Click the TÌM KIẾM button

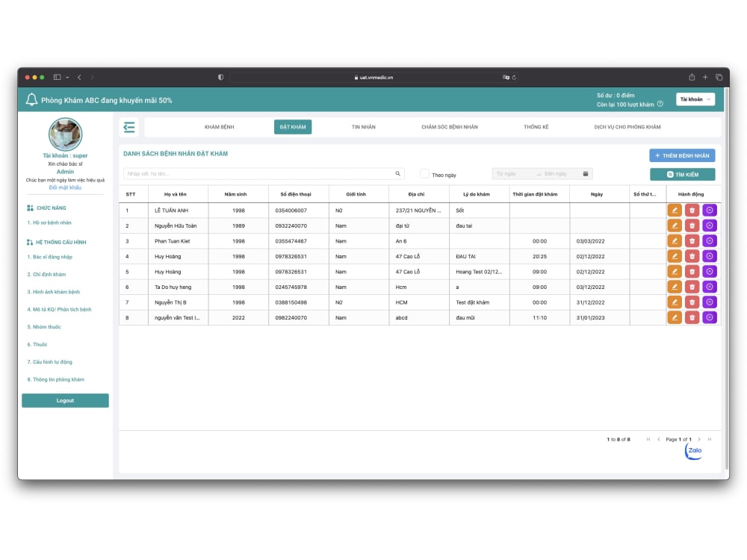[682, 174]
